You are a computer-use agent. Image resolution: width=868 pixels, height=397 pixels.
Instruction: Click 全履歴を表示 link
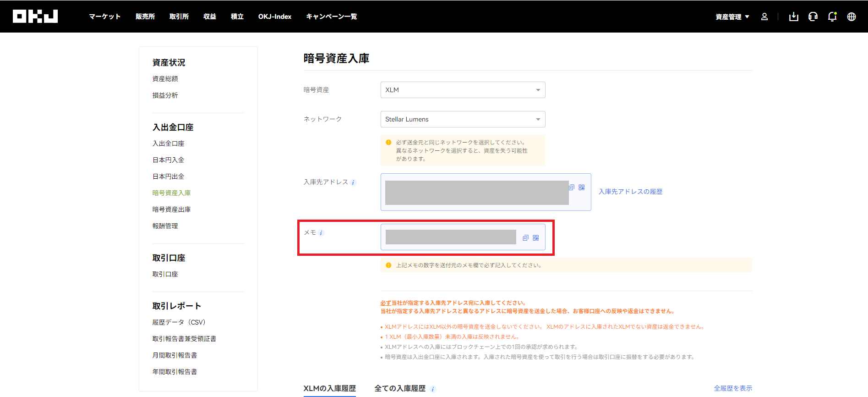(x=733, y=388)
